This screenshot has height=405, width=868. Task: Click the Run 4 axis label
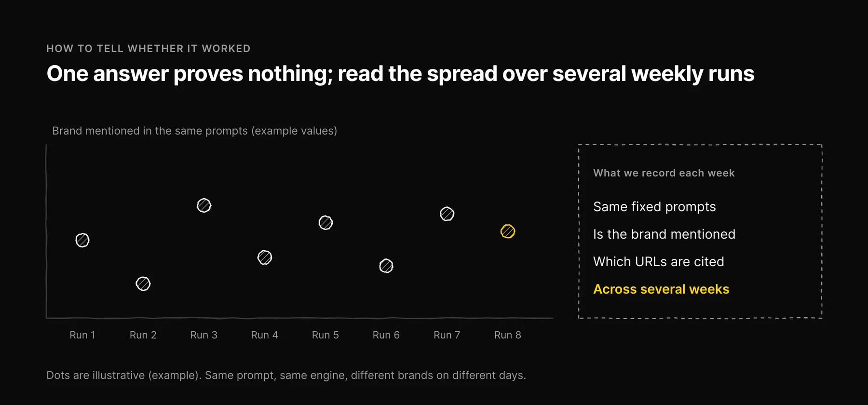click(265, 335)
